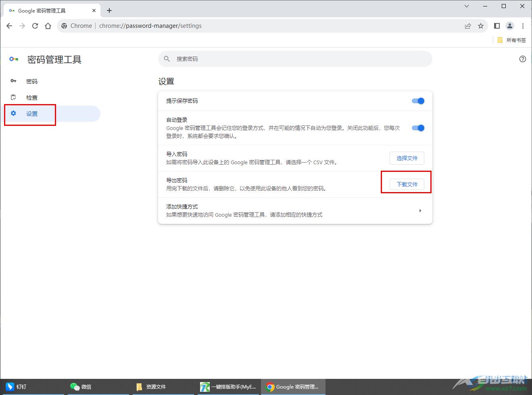Click the password manager key logo

point(14,59)
